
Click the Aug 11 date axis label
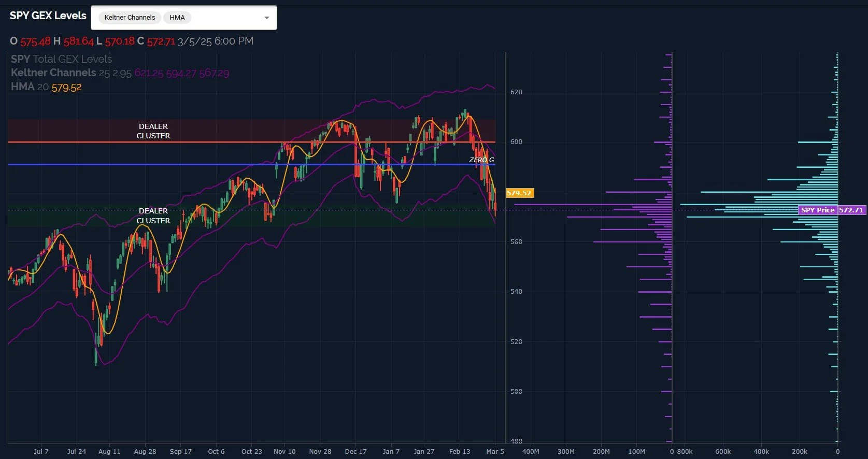tap(109, 451)
